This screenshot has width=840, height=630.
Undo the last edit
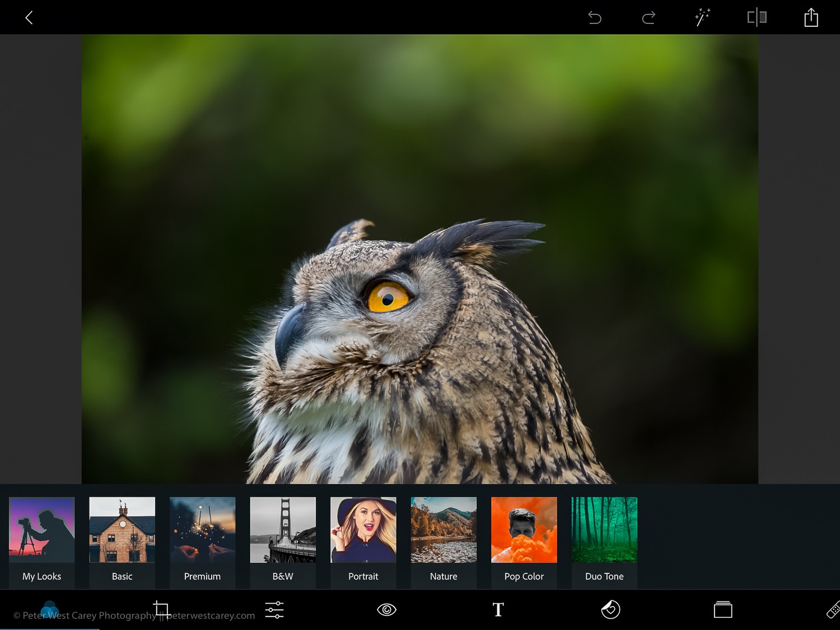point(594,18)
